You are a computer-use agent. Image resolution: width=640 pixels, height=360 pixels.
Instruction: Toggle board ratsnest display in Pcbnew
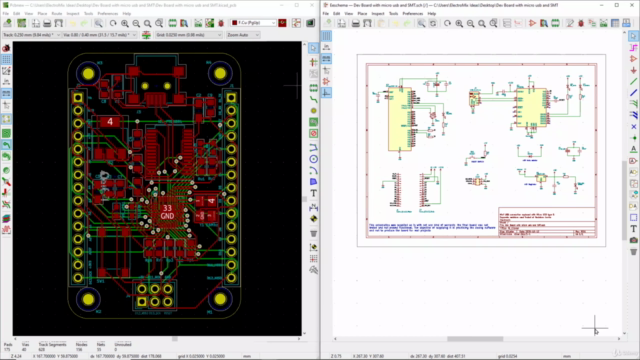tap(6, 119)
